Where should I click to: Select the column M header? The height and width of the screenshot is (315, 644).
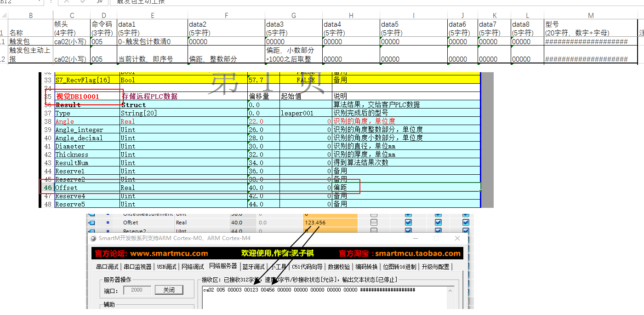[591, 15]
